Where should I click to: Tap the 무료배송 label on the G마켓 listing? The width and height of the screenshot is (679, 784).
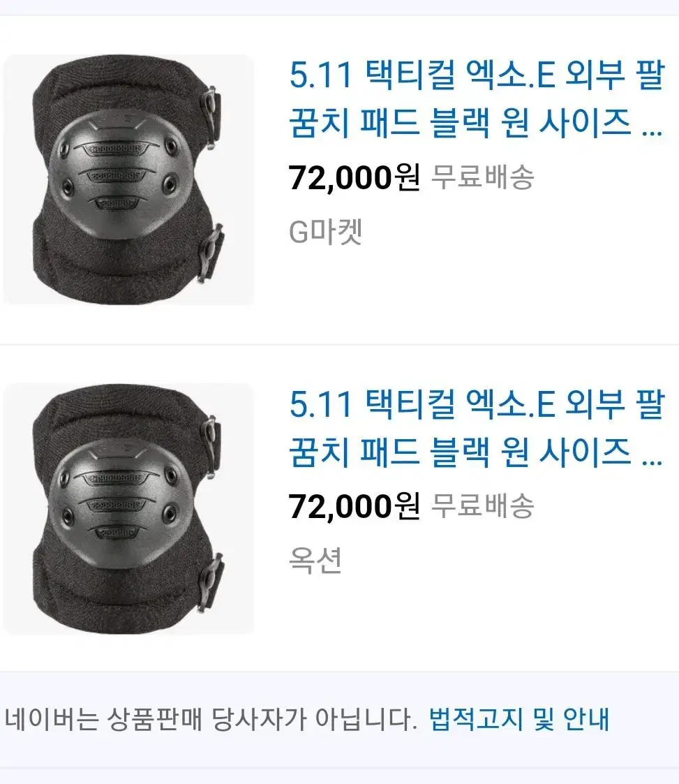coord(483,177)
